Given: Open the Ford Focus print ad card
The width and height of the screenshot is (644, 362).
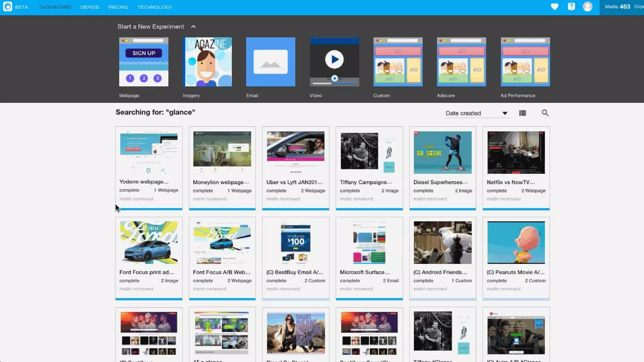Looking at the screenshot, I should click(x=149, y=258).
